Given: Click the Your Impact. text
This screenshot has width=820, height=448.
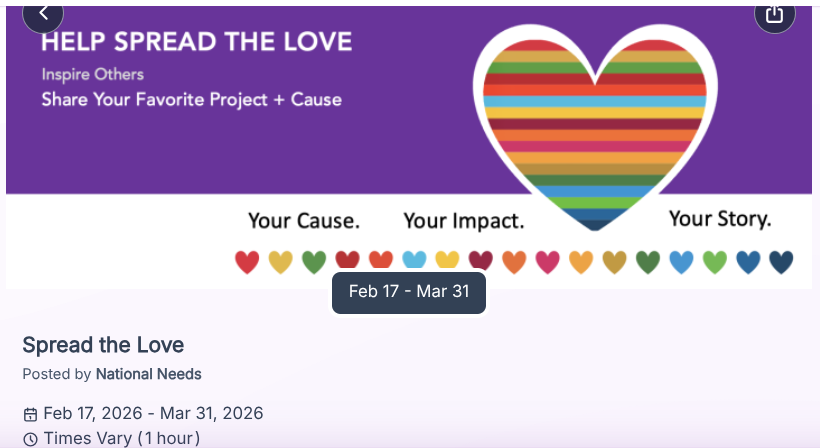Looking at the screenshot, I should pyautogui.click(x=463, y=220).
